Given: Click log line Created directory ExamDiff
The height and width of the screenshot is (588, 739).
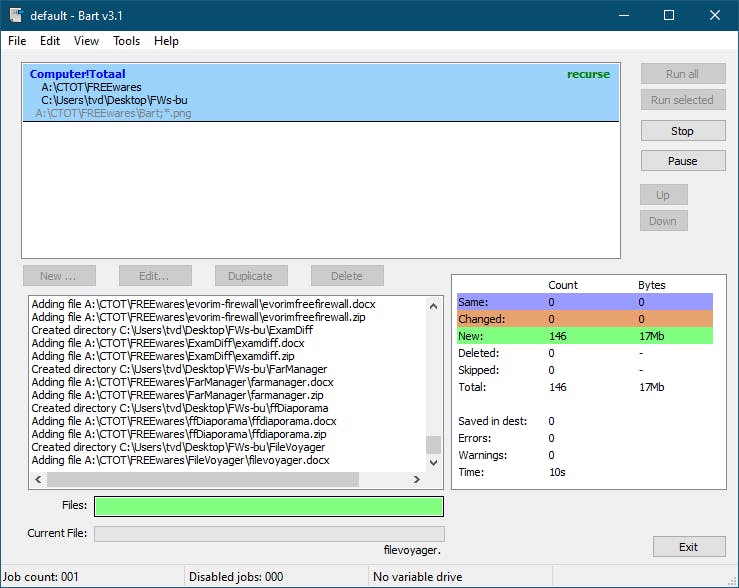Looking at the screenshot, I should click(x=172, y=330).
